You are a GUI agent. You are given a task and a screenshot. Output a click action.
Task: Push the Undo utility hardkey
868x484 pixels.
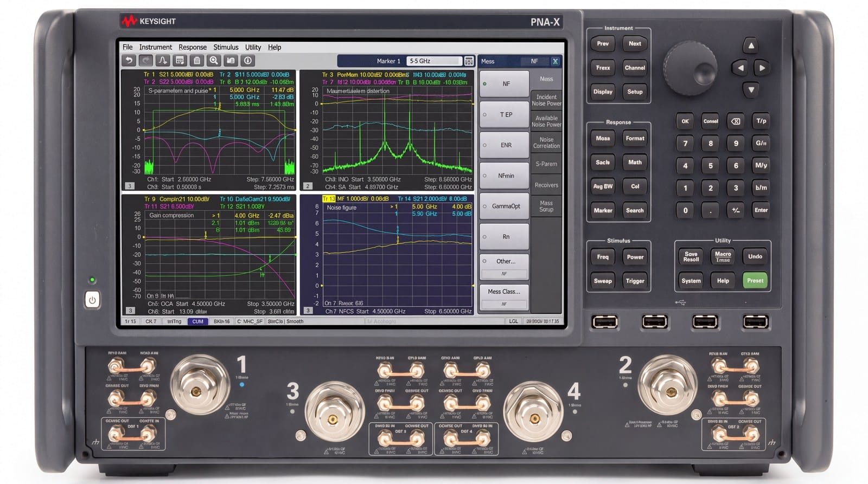755,256
